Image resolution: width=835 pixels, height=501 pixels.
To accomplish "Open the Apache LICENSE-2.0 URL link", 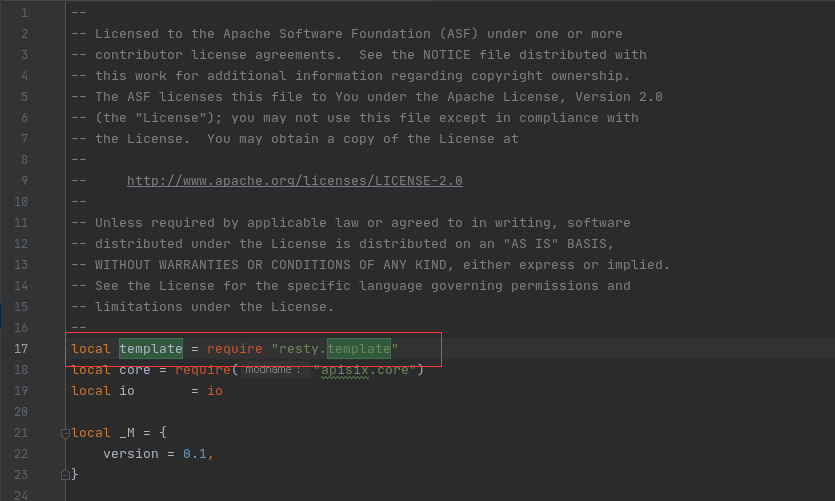I will (x=294, y=180).
